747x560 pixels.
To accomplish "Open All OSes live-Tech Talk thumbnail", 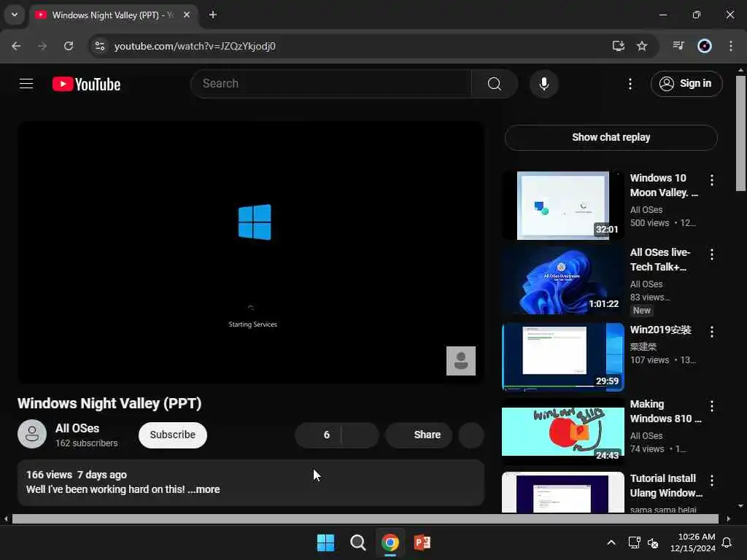I will click(562, 280).
